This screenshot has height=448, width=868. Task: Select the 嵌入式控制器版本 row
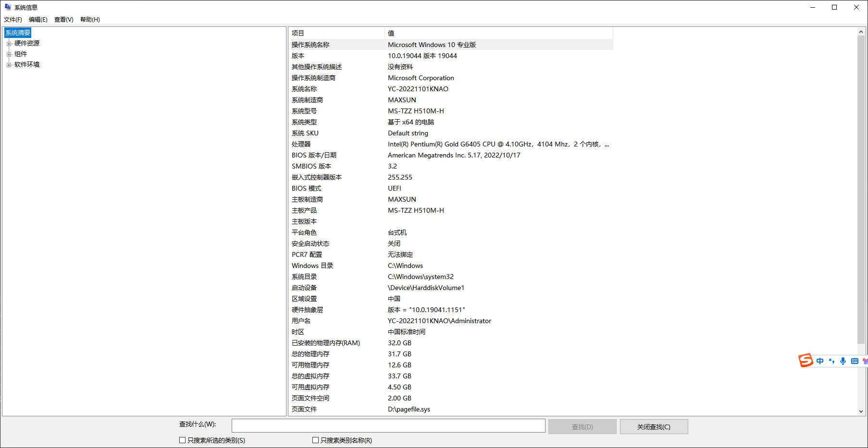[x=451, y=177]
